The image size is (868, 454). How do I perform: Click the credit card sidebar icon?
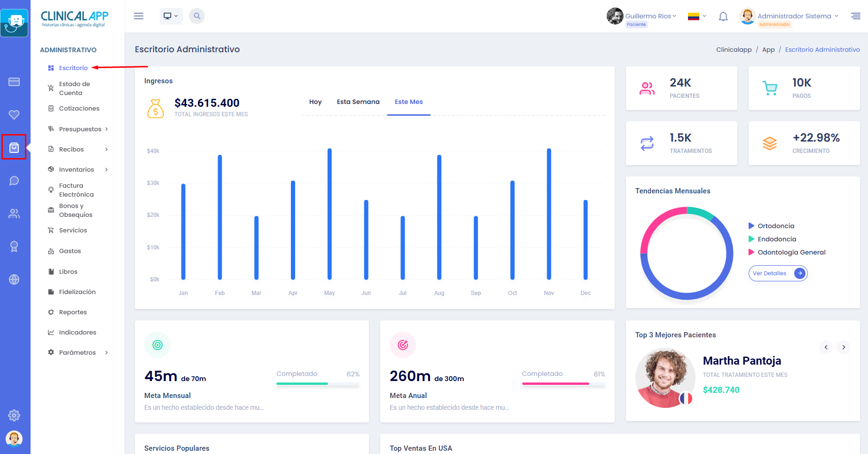(x=14, y=82)
